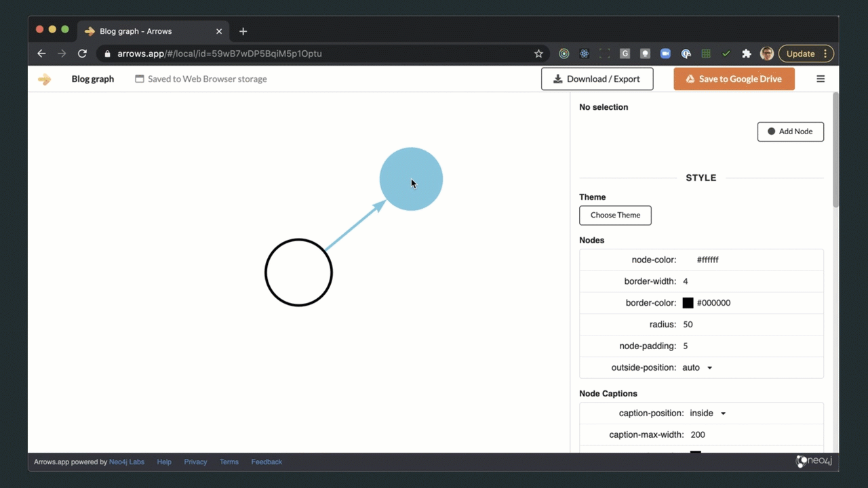Open the Chrome extensions puzzle icon

[x=746, y=54]
